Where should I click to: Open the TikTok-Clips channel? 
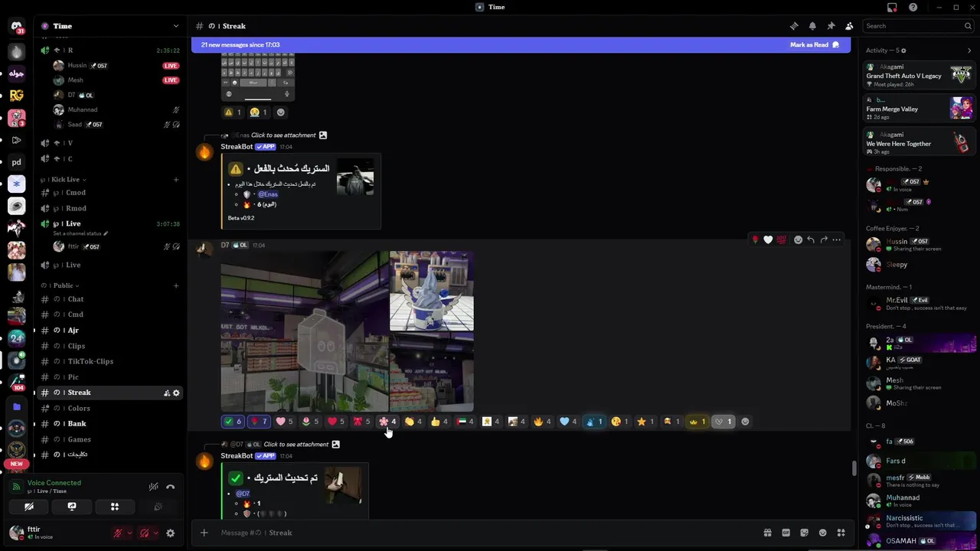coord(110,361)
